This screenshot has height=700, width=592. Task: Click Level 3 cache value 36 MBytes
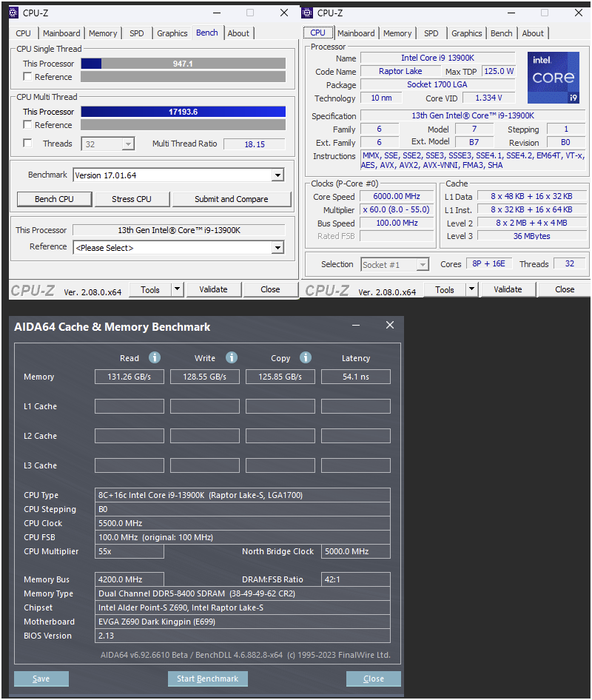[532, 236]
